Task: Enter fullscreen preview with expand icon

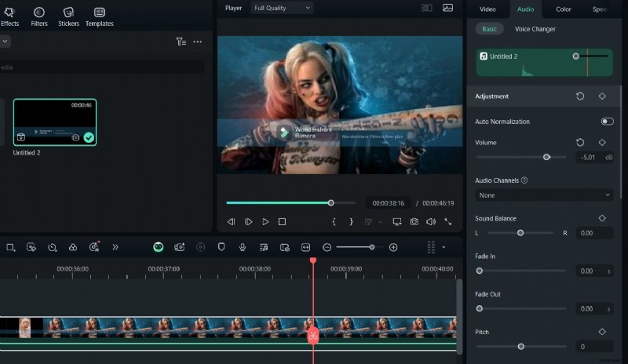Action: tap(448, 221)
